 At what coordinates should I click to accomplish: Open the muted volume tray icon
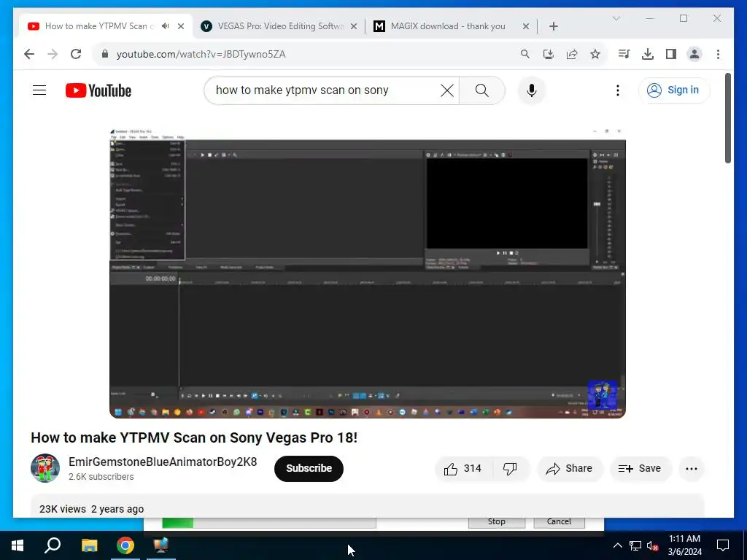coord(652,545)
